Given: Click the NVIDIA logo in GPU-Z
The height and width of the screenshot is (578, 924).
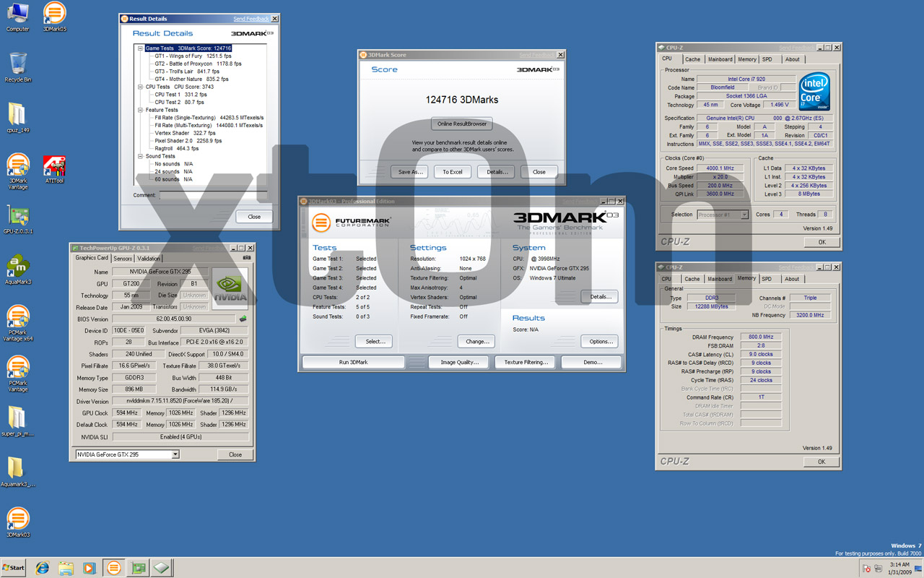Looking at the screenshot, I should [230, 288].
